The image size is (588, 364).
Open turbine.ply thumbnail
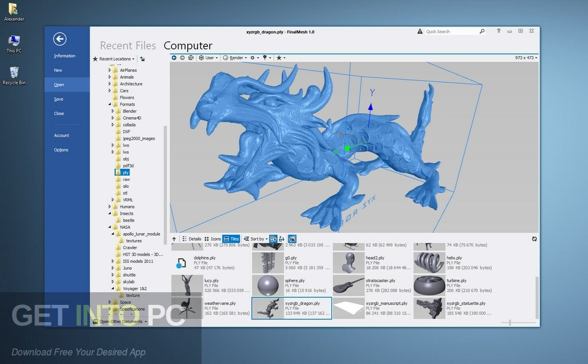[429, 286]
